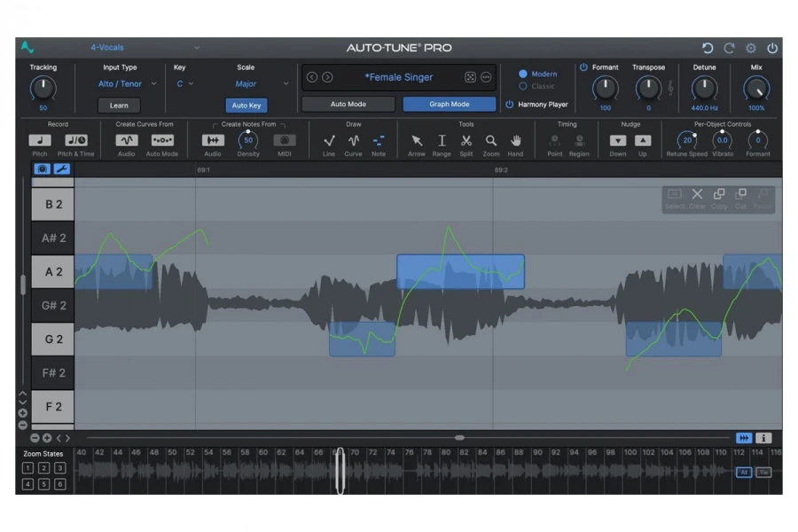This screenshot has width=798, height=532.
Task: Go to previous preset arrow
Action: pos(312,77)
